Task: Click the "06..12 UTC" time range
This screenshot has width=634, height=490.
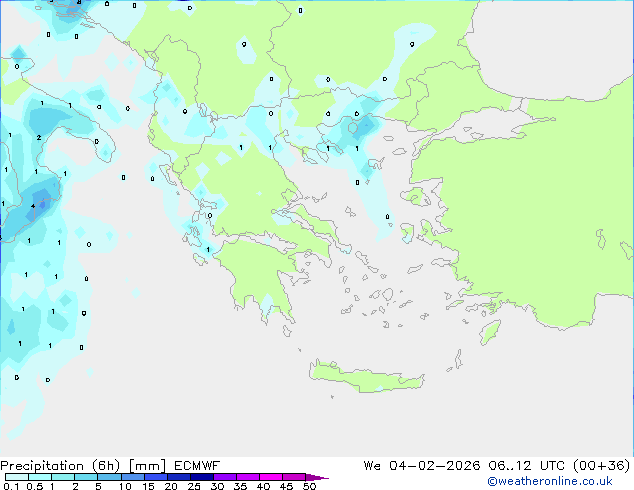Action: point(527,466)
